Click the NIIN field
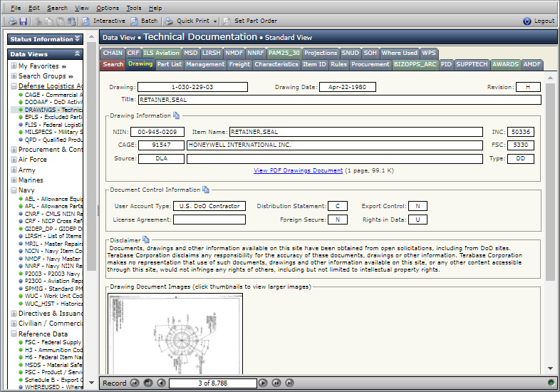The width and height of the screenshot is (560, 392). click(157, 132)
